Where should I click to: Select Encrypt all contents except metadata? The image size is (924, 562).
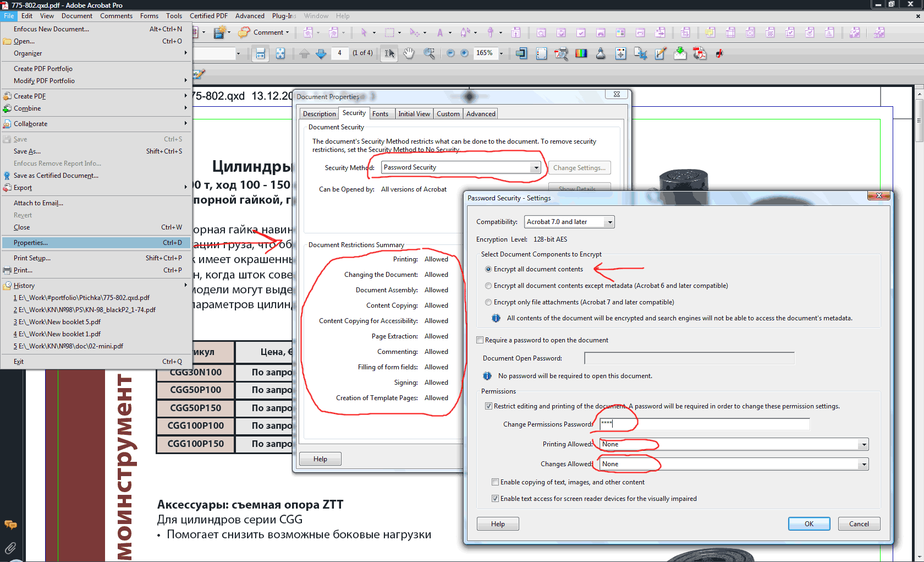488,286
